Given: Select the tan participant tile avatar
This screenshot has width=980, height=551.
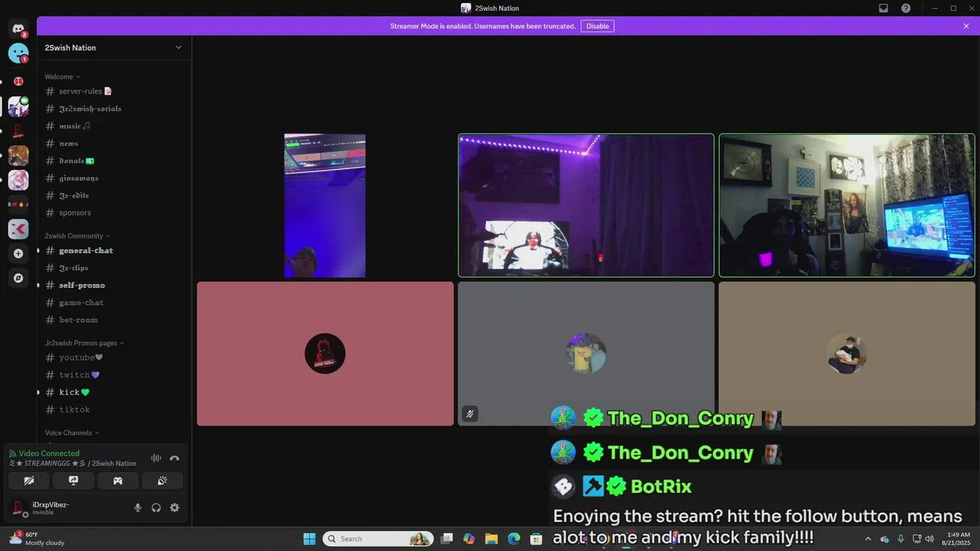Looking at the screenshot, I should point(847,354).
